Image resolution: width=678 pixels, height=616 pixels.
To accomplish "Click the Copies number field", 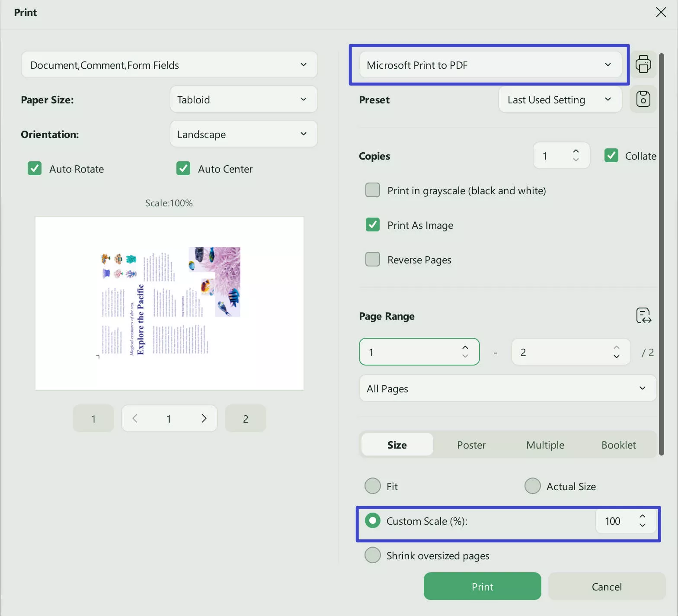I will (561, 156).
